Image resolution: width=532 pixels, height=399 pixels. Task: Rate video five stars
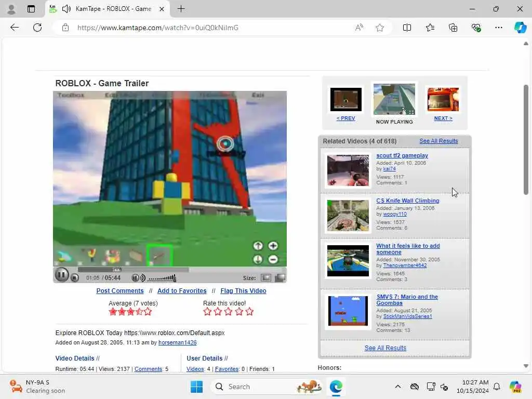click(x=249, y=312)
